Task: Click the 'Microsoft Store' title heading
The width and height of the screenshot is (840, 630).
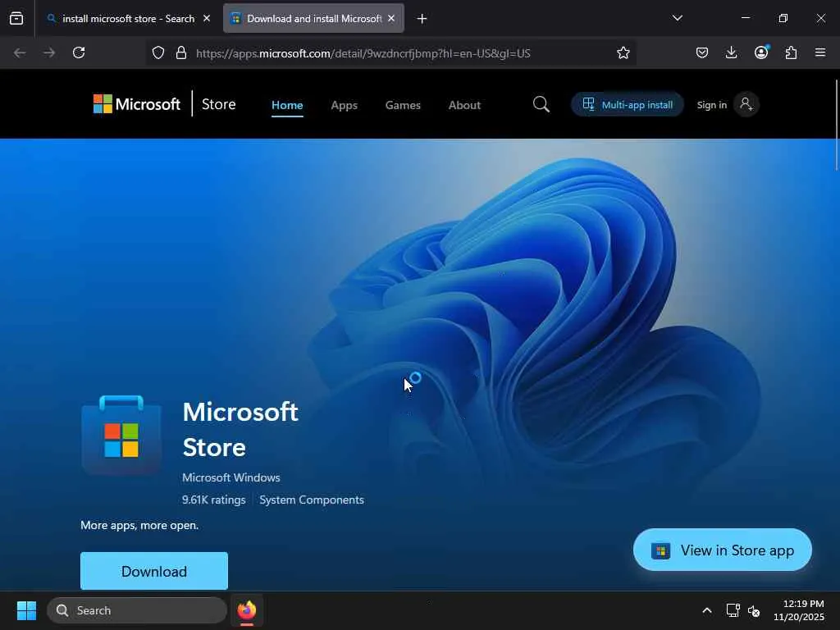Action: click(240, 429)
